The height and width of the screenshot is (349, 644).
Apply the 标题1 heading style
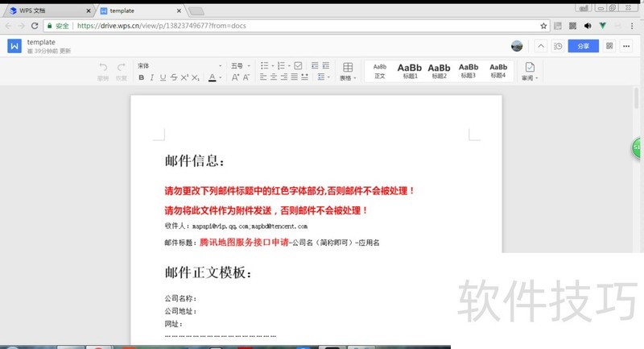coord(410,71)
